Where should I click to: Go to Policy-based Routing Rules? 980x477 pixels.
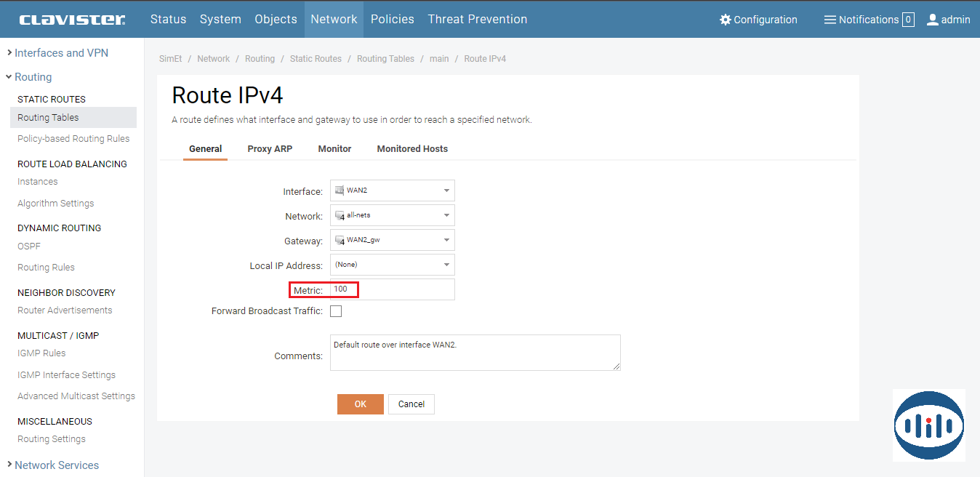point(73,138)
